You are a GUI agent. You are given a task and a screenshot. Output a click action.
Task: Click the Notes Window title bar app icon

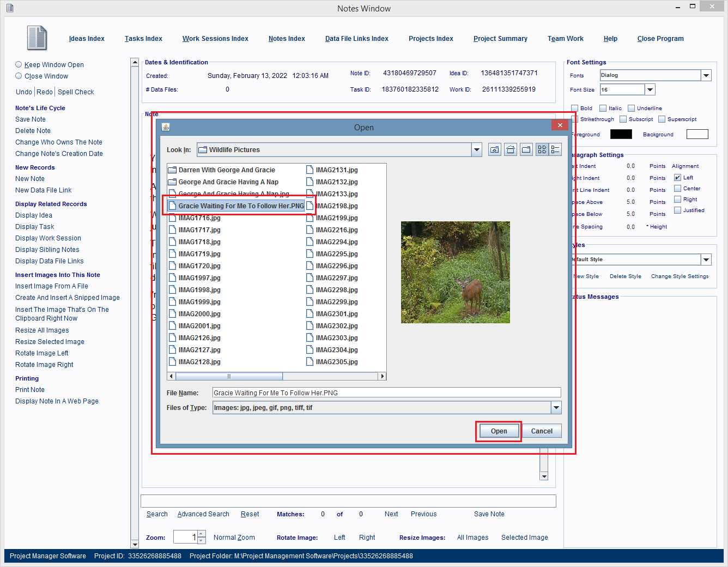pos(10,8)
